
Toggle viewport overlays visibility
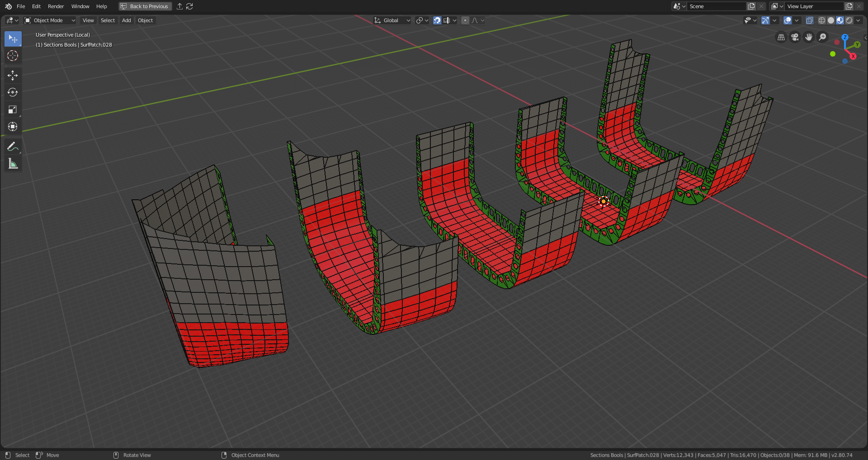788,20
